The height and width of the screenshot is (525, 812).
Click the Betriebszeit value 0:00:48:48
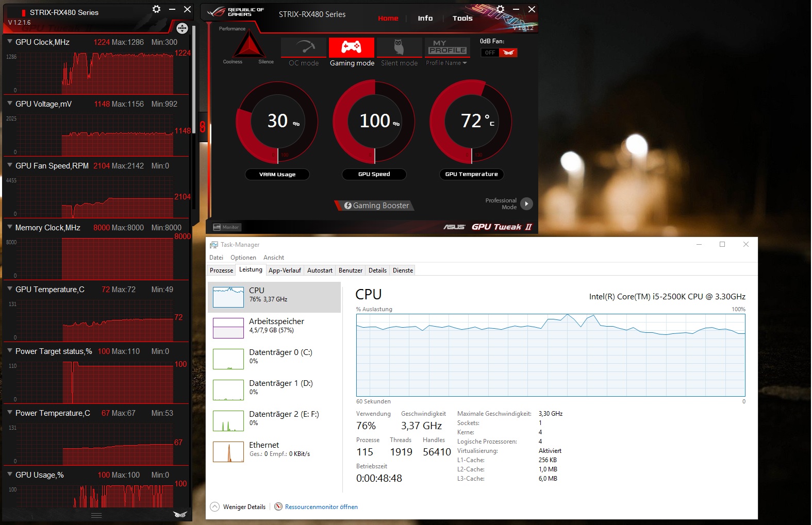click(x=379, y=478)
